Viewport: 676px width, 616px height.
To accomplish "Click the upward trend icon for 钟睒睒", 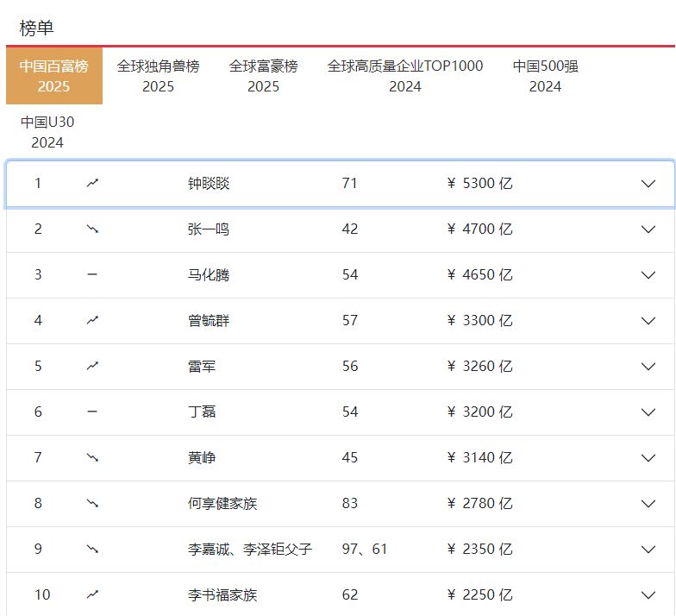I will (x=93, y=183).
